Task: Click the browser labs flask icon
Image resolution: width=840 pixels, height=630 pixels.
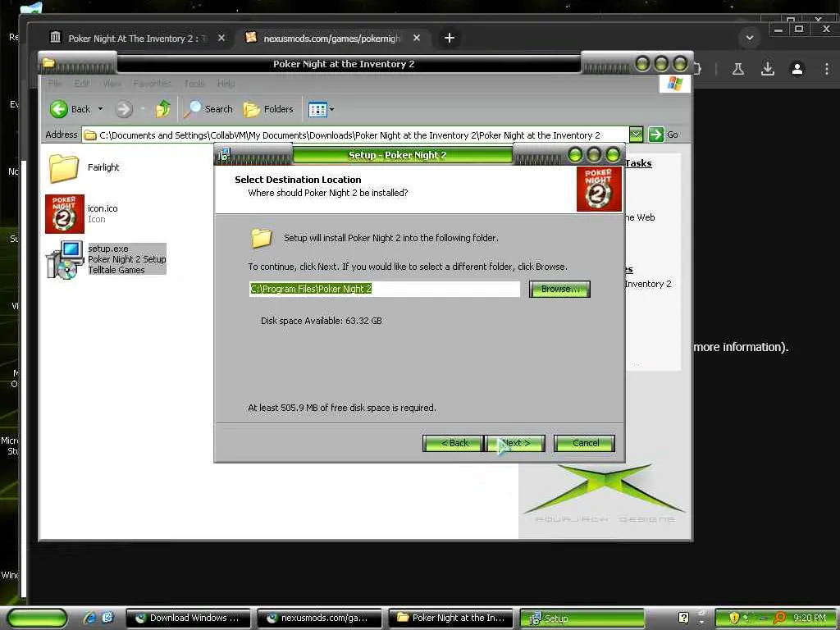Action: click(x=738, y=69)
